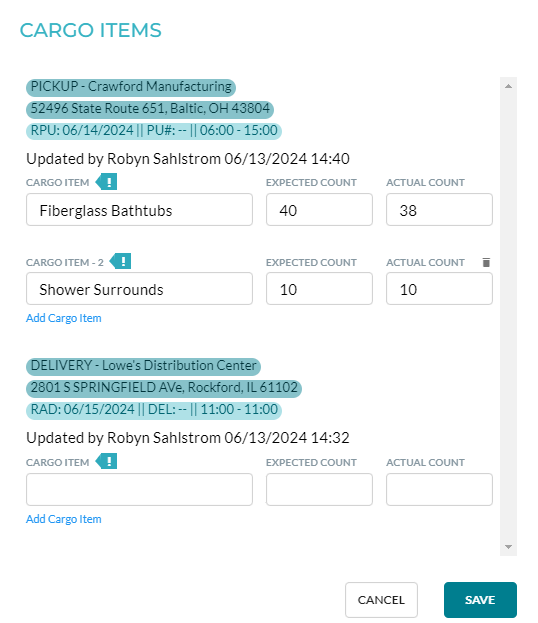Click empty delivery expected count field

click(x=319, y=490)
